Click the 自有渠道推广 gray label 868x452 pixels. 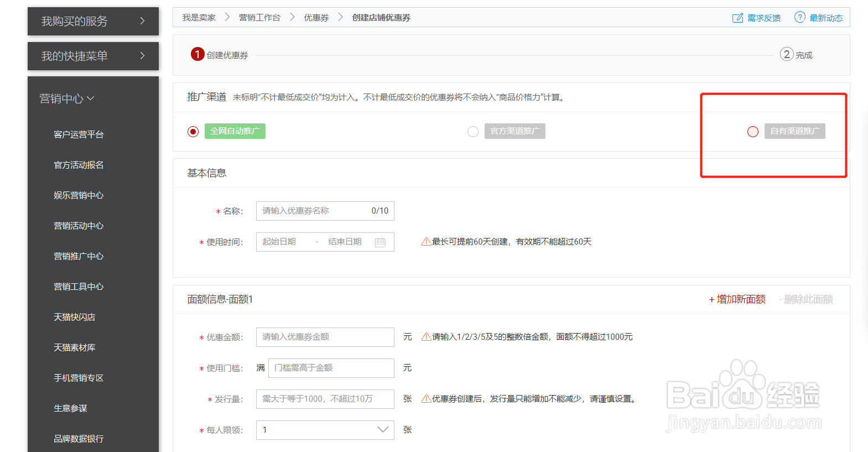tap(795, 131)
